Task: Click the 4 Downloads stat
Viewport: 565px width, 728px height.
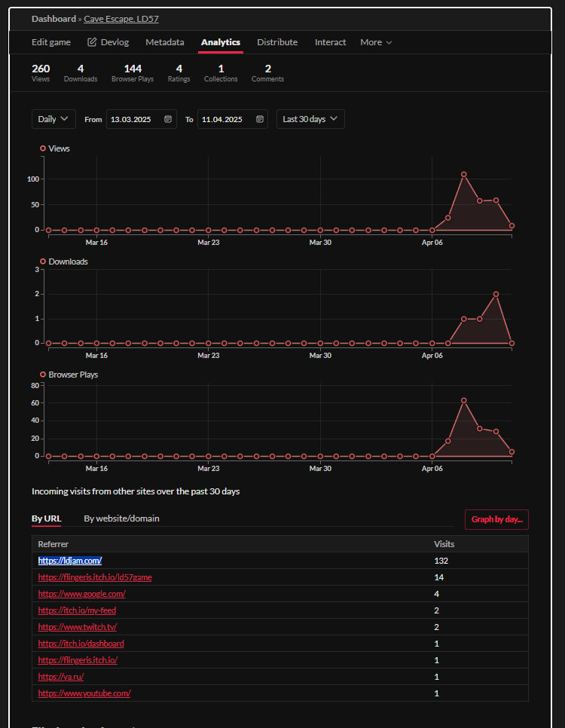Action: point(81,73)
